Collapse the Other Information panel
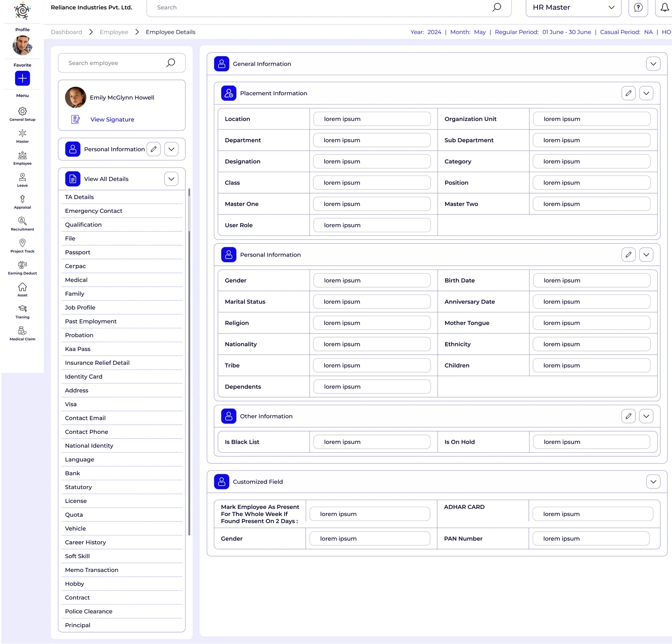Viewport: 672px width, 644px height. [x=646, y=416]
